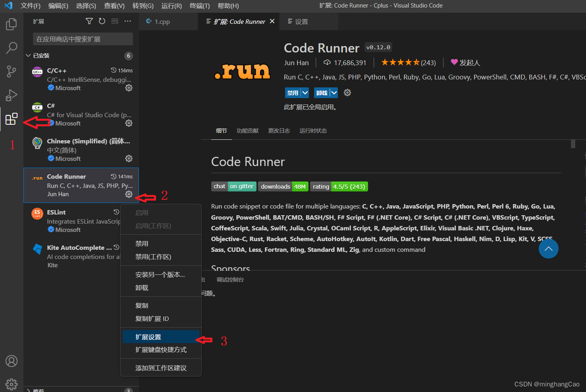Open the gear on the C/C++ extension
This screenshot has width=586, height=392.
point(129,88)
